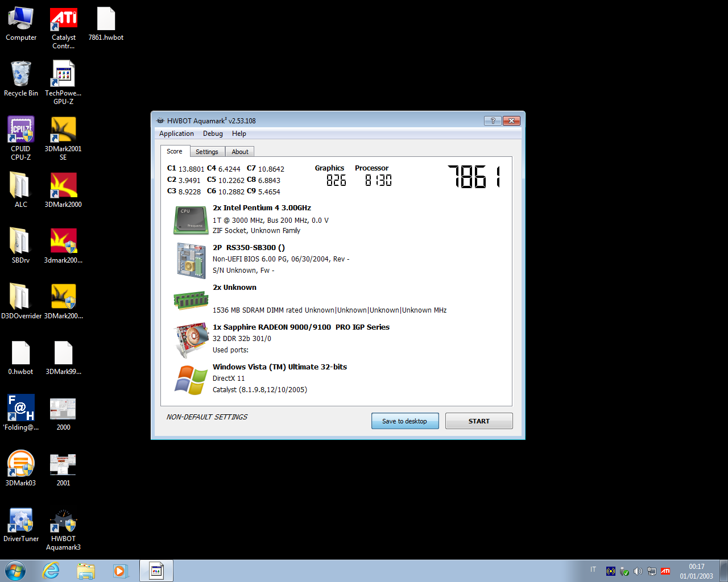Click the Catalyst (8.1.9.8,12/10/2005) driver line
This screenshot has width=728, height=582.
[x=260, y=390]
